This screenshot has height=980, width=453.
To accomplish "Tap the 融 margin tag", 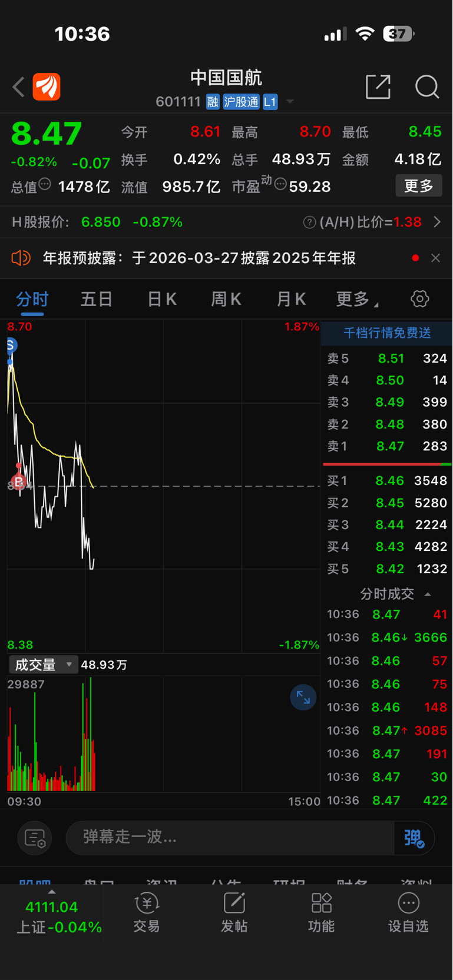I will point(213,102).
